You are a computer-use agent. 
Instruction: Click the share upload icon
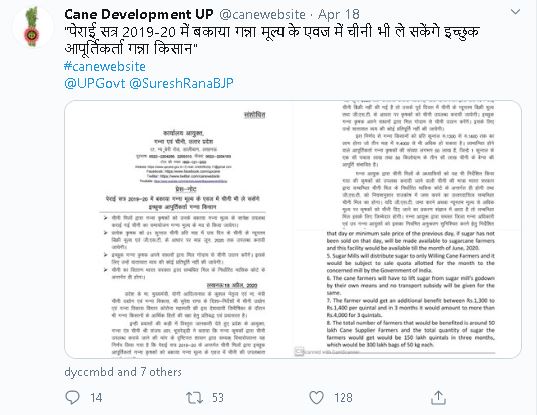(438, 398)
